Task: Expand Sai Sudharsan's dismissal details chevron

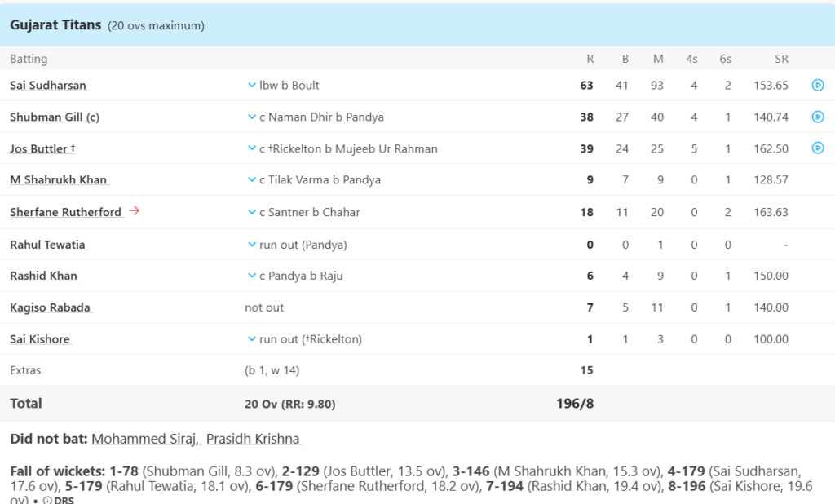Action: [254, 85]
